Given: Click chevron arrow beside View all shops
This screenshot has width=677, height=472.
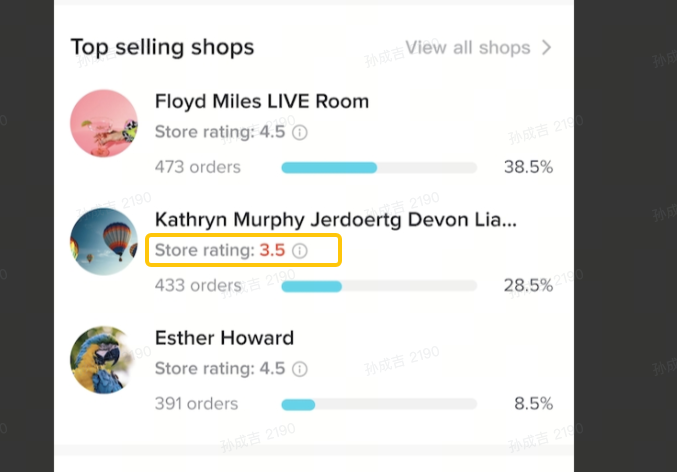Looking at the screenshot, I should (546, 48).
